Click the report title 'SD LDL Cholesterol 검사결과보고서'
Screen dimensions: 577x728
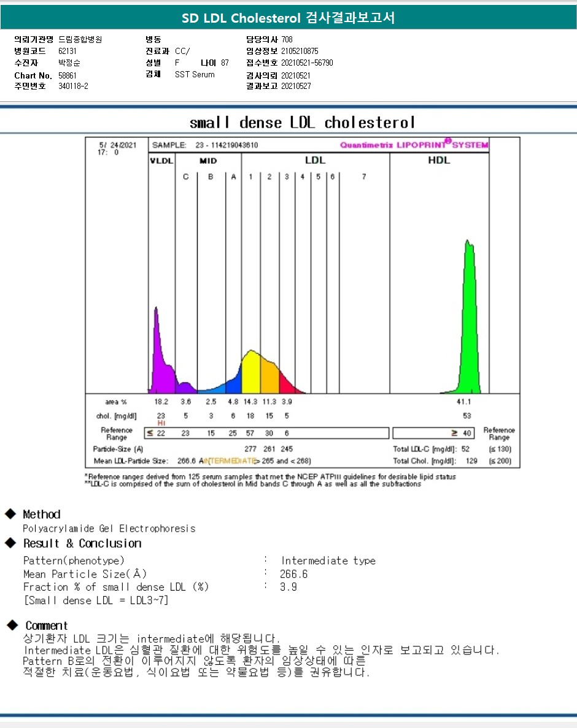tap(288, 18)
